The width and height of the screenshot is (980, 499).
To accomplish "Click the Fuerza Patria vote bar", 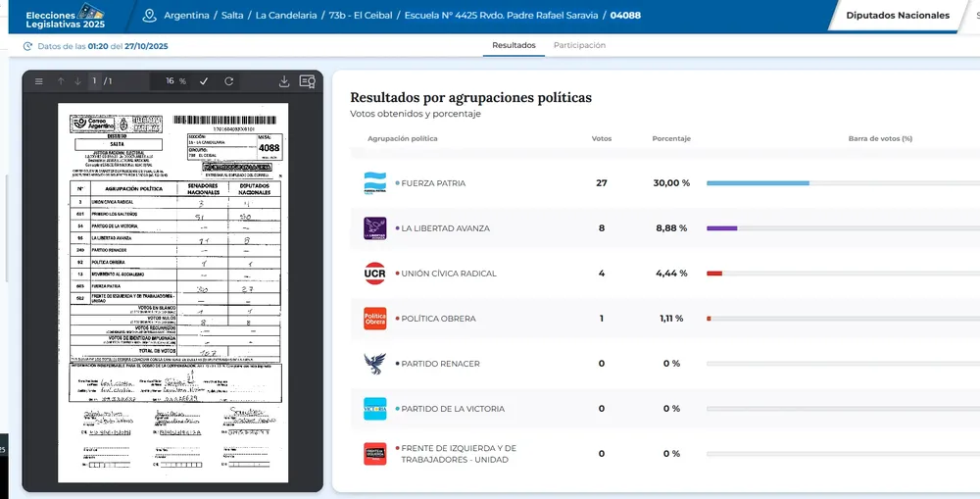I will 758,183.
